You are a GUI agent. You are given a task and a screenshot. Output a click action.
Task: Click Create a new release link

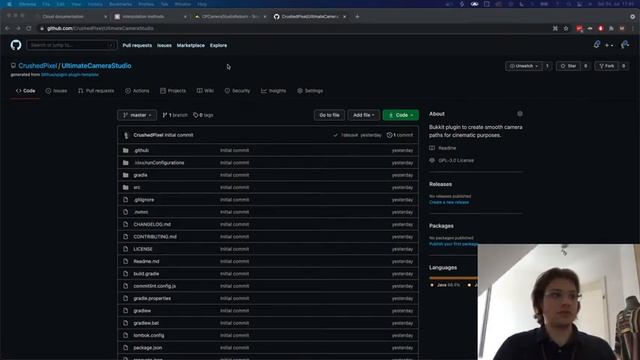click(449, 202)
